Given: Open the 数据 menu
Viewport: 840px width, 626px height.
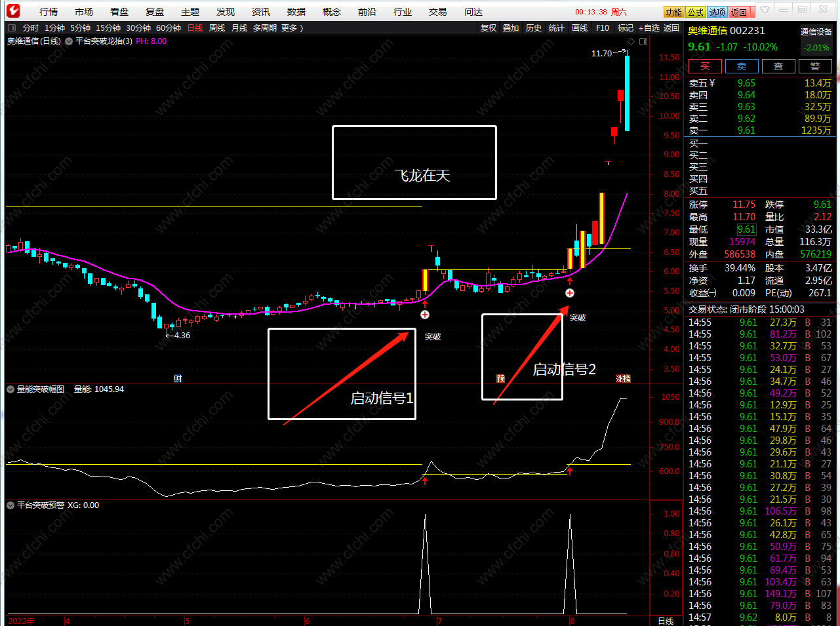Looking at the screenshot, I should click(296, 12).
